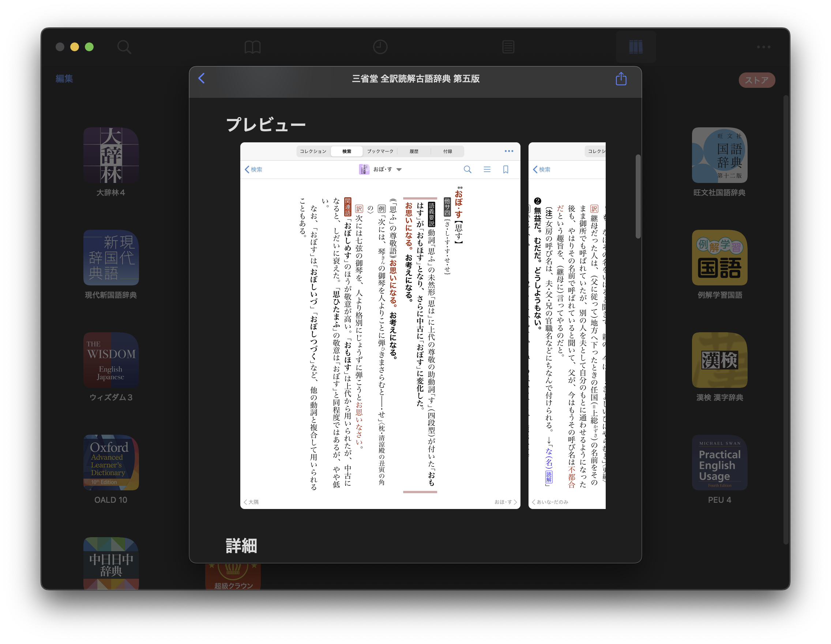
Task: Go back with the blue chevron arrow
Action: point(202,78)
